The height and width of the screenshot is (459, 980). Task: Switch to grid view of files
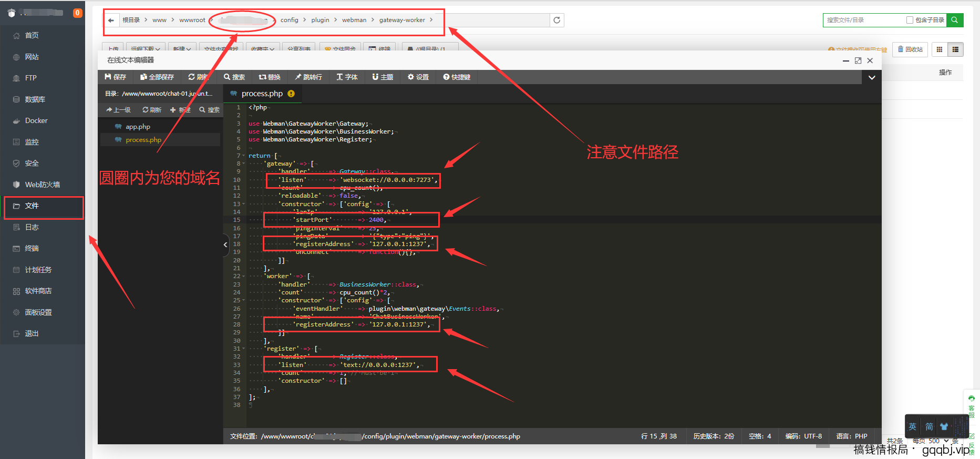tap(940, 49)
